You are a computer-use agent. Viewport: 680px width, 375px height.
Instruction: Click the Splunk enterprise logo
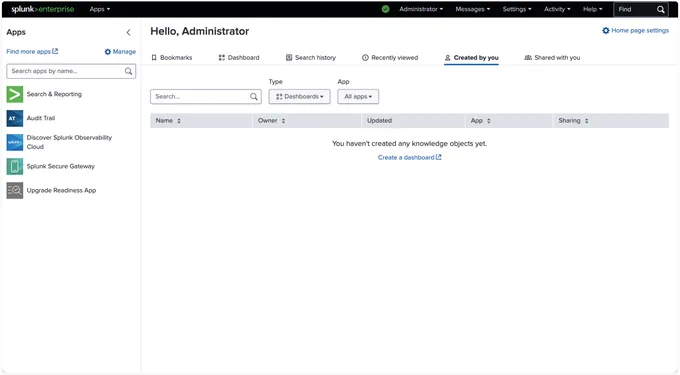(42, 9)
